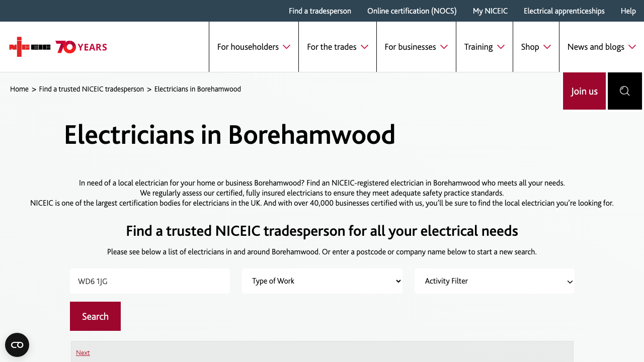The width and height of the screenshot is (644, 362).
Task: Click Home breadcrumb link
Action: pyautogui.click(x=19, y=89)
